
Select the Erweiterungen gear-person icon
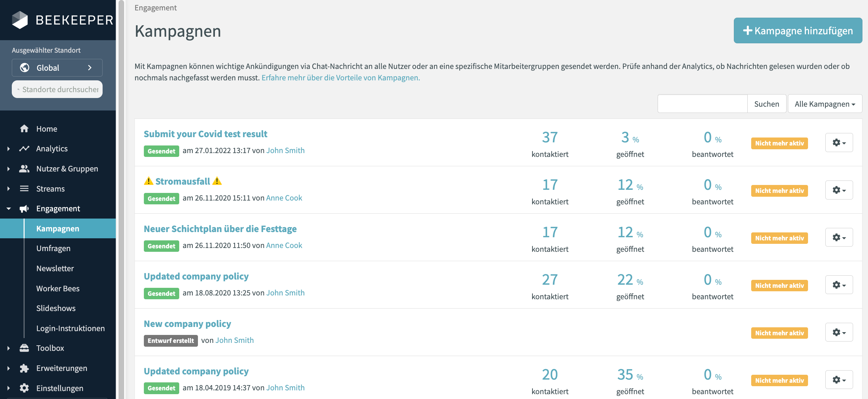tap(24, 368)
